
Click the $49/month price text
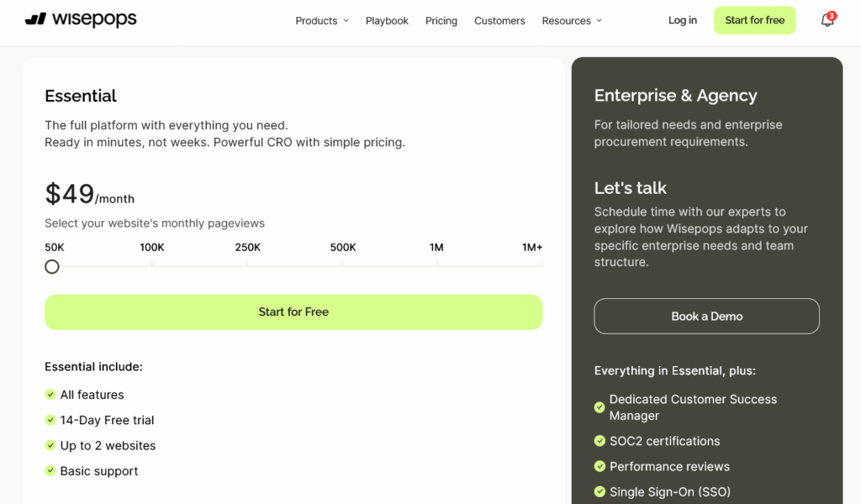(x=89, y=194)
